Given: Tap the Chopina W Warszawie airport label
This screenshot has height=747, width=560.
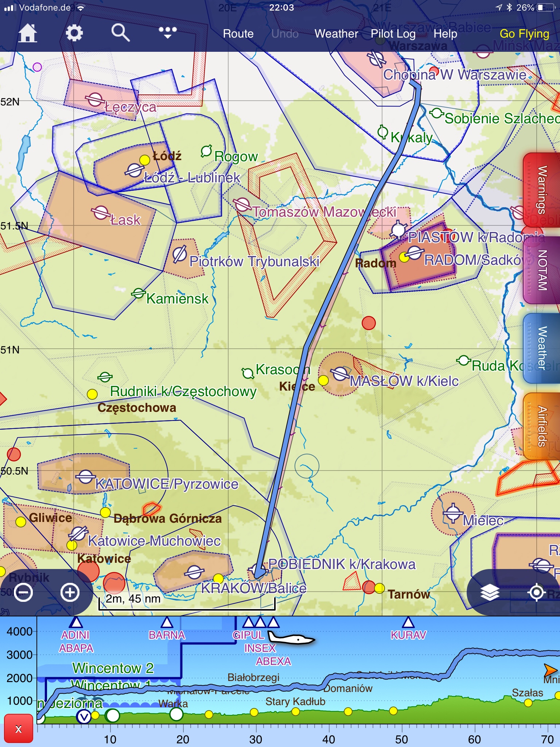Looking at the screenshot, I should (455, 74).
